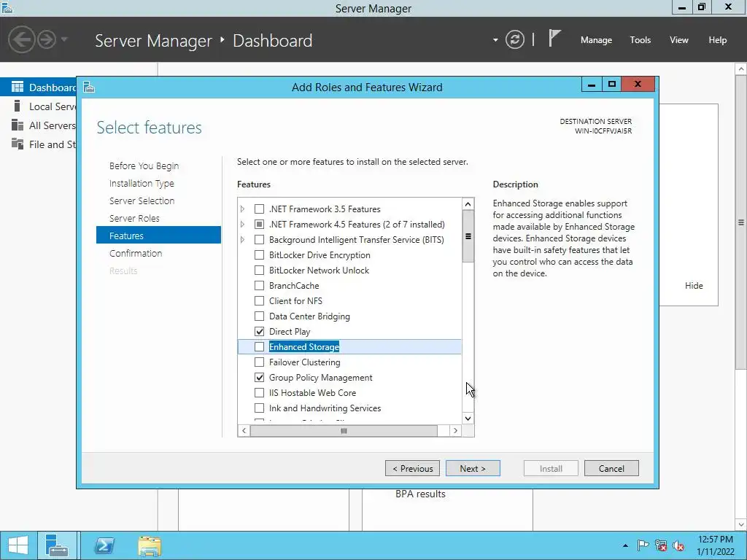The width and height of the screenshot is (747, 560).
Task: Open the Windows Start button
Action: 18,545
